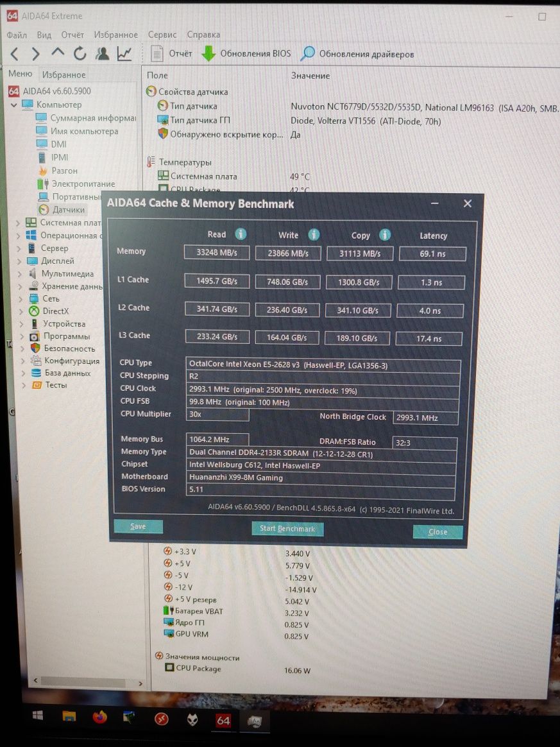Click the Close button in benchmark dialog

point(437,531)
